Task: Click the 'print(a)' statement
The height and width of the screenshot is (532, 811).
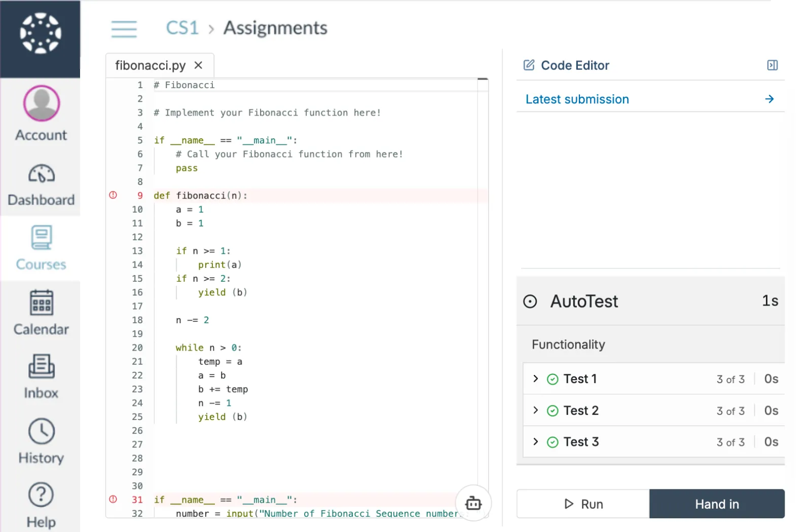Action: [x=219, y=264]
